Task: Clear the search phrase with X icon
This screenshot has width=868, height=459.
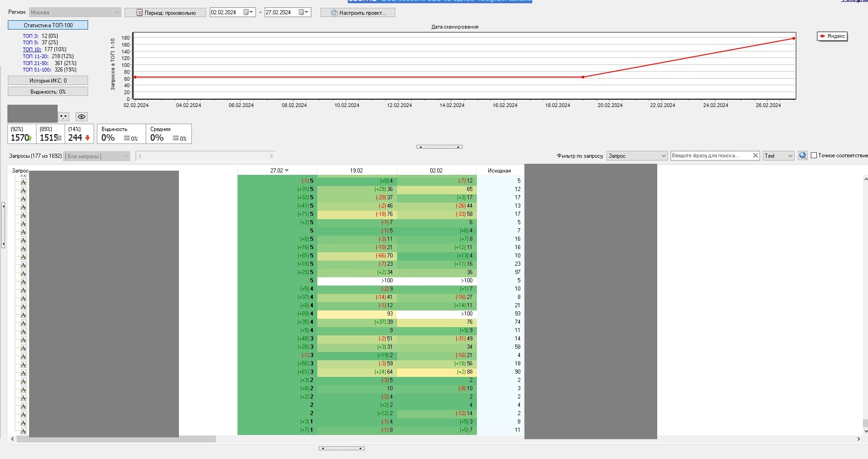Action: [755, 156]
